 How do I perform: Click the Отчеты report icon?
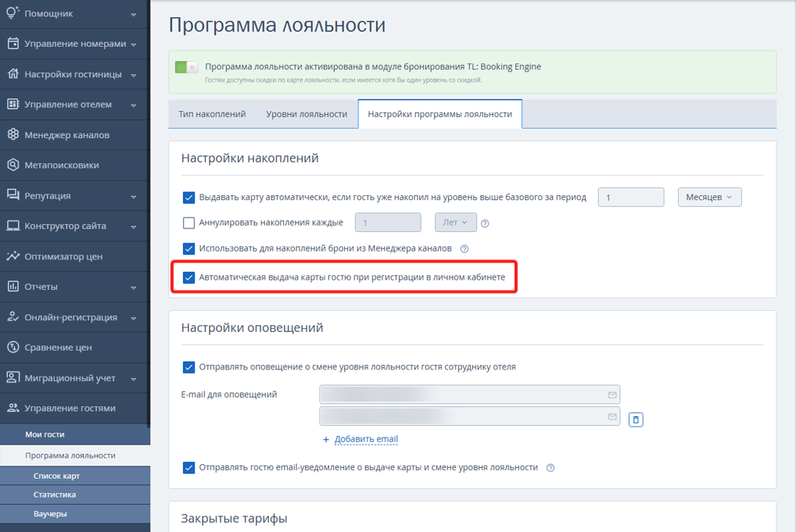13,287
